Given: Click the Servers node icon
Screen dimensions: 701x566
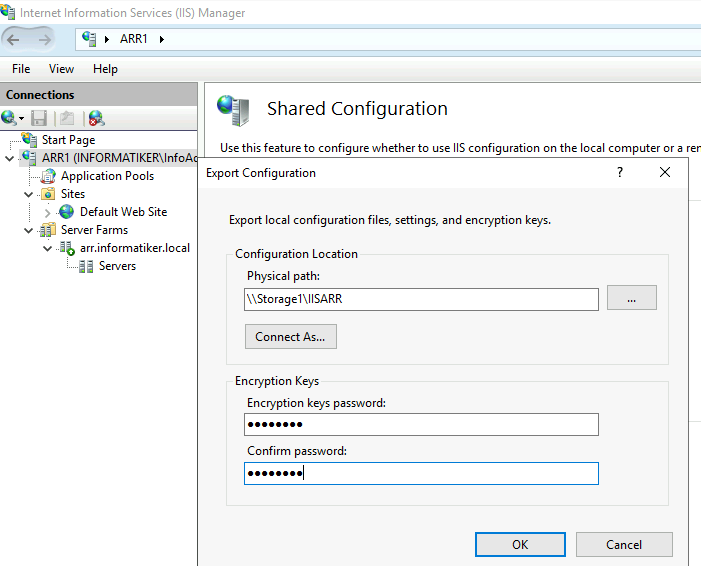Looking at the screenshot, I should [x=86, y=266].
